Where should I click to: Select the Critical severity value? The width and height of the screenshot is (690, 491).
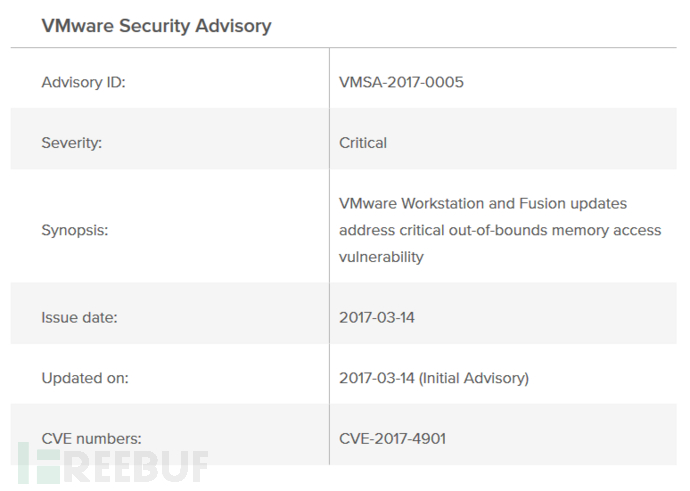[363, 143]
